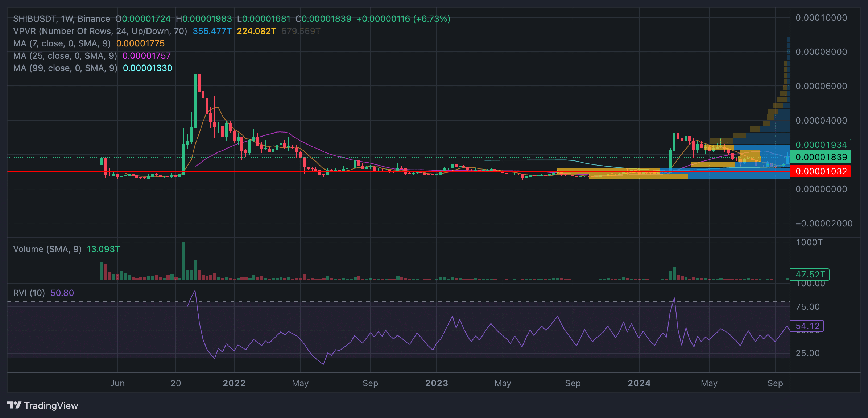
Task: Click the VPVR up volume 355.477T value
Action: click(x=212, y=31)
